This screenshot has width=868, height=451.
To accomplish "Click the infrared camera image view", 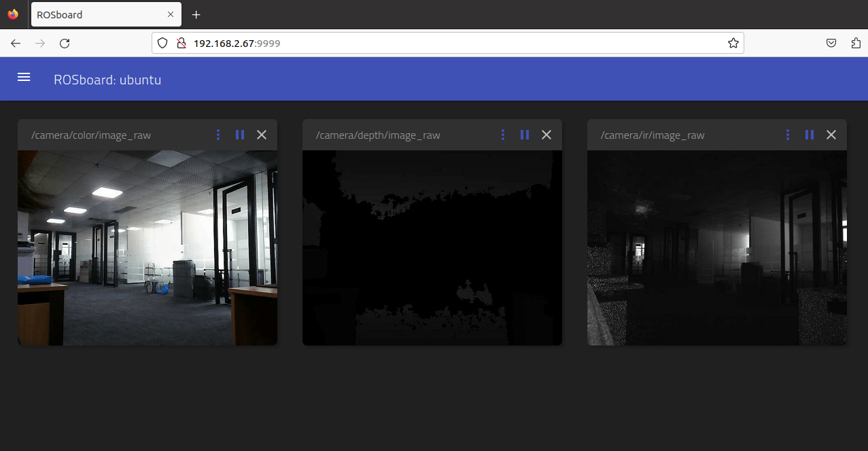I will click(x=717, y=248).
